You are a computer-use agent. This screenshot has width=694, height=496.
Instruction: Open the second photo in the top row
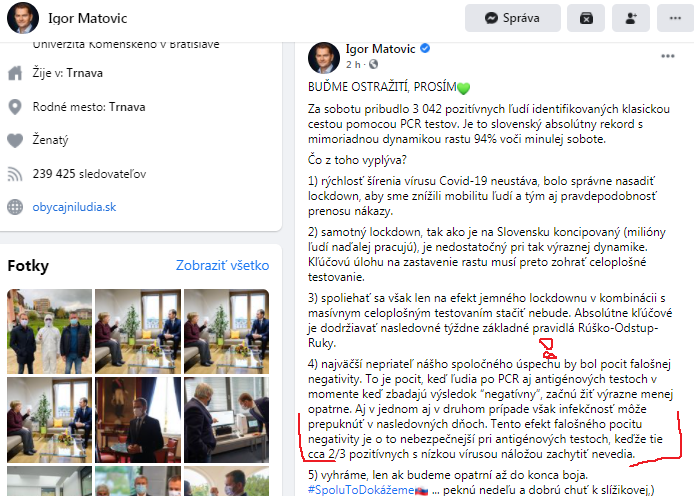pyautogui.click(x=138, y=331)
